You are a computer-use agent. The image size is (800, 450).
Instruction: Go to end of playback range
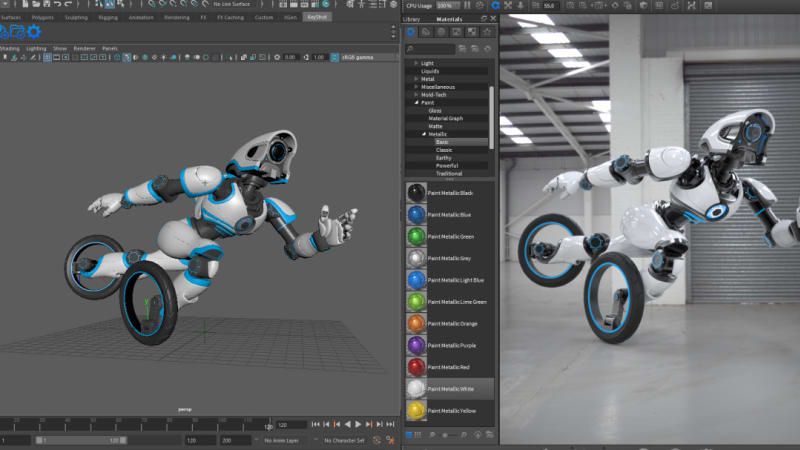click(390, 424)
